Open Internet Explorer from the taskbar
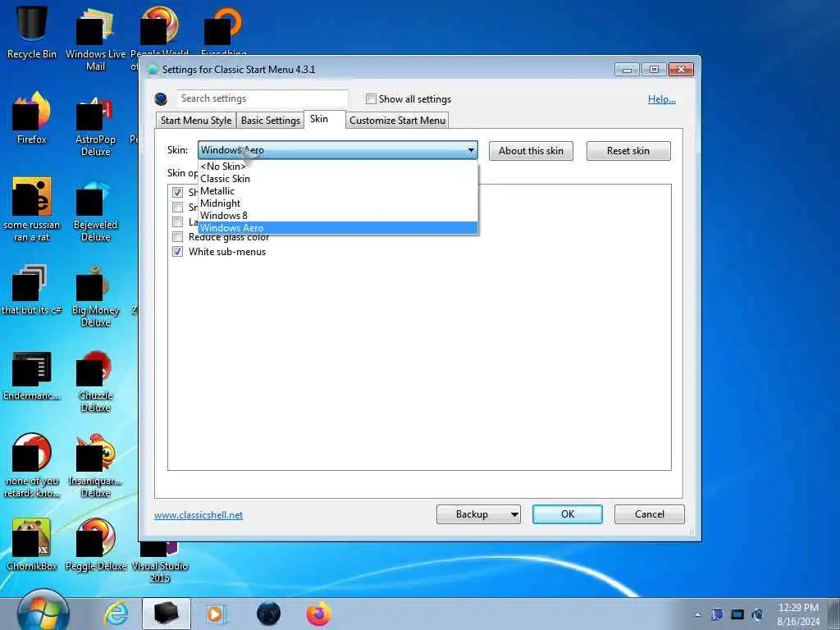Screen dimensions: 840x630 pyautogui.click(x=116, y=614)
